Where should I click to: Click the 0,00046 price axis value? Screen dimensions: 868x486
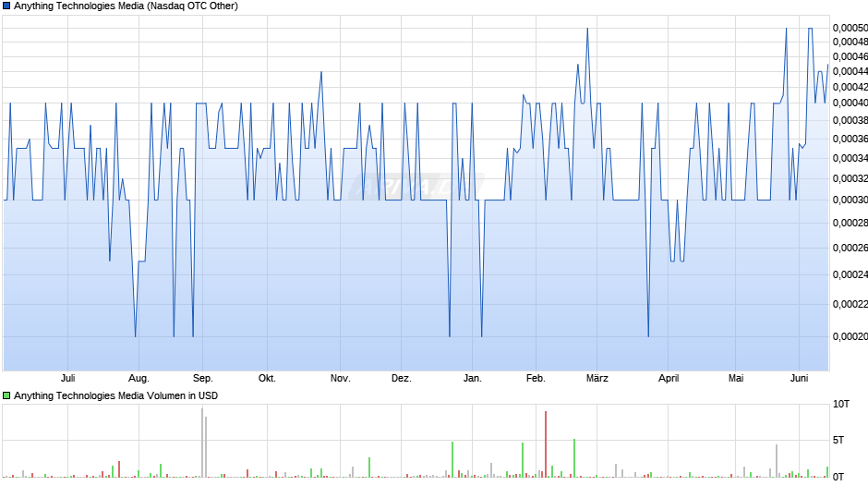click(850, 56)
